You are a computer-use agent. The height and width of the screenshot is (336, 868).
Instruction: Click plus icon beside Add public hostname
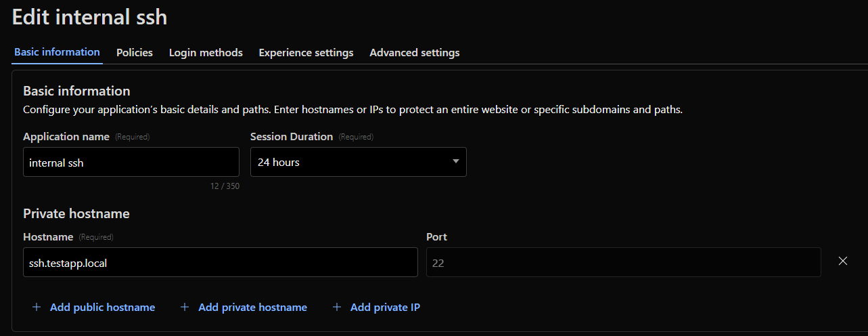[37, 308]
